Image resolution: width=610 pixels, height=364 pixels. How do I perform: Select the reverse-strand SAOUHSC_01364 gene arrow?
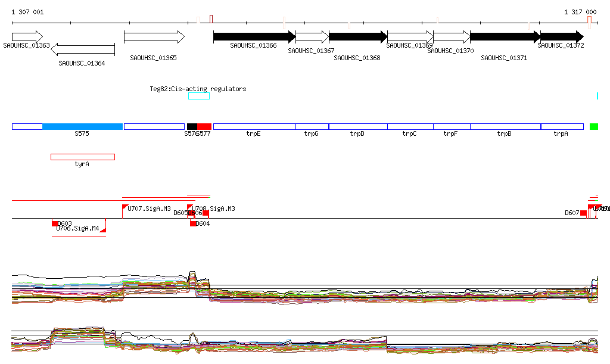click(x=82, y=49)
